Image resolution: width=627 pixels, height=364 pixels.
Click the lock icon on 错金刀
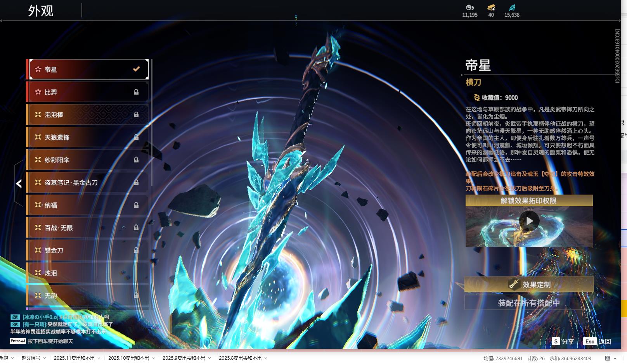point(136,250)
